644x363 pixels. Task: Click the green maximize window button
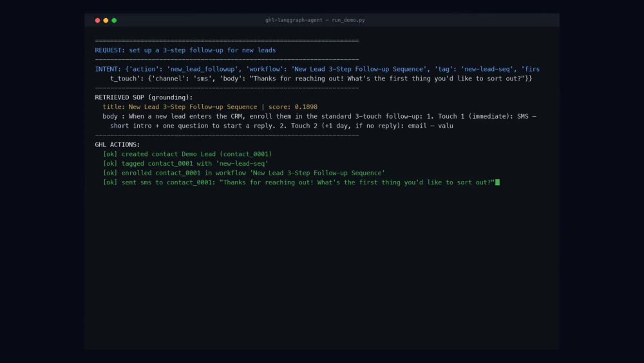click(114, 20)
